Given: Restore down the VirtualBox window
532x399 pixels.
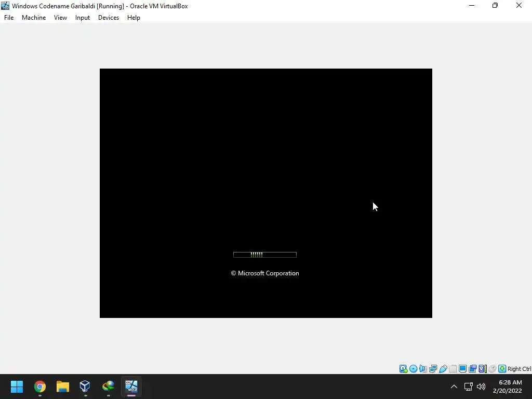Looking at the screenshot, I should coord(495,5).
